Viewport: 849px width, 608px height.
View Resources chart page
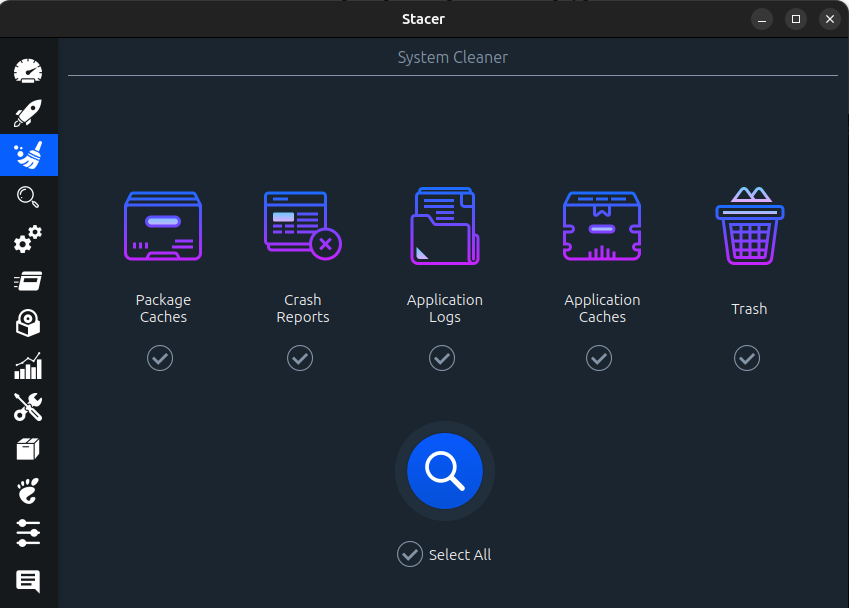click(x=28, y=365)
